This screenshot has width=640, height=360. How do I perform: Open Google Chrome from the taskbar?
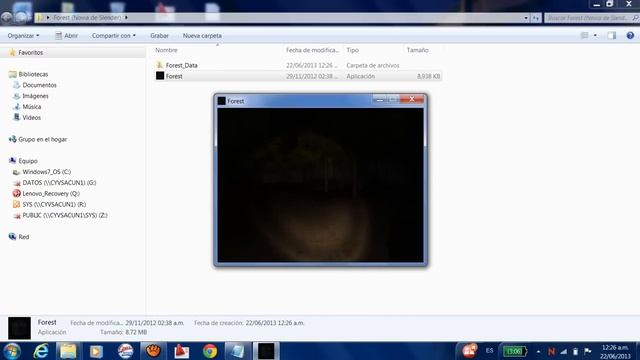[210, 351]
